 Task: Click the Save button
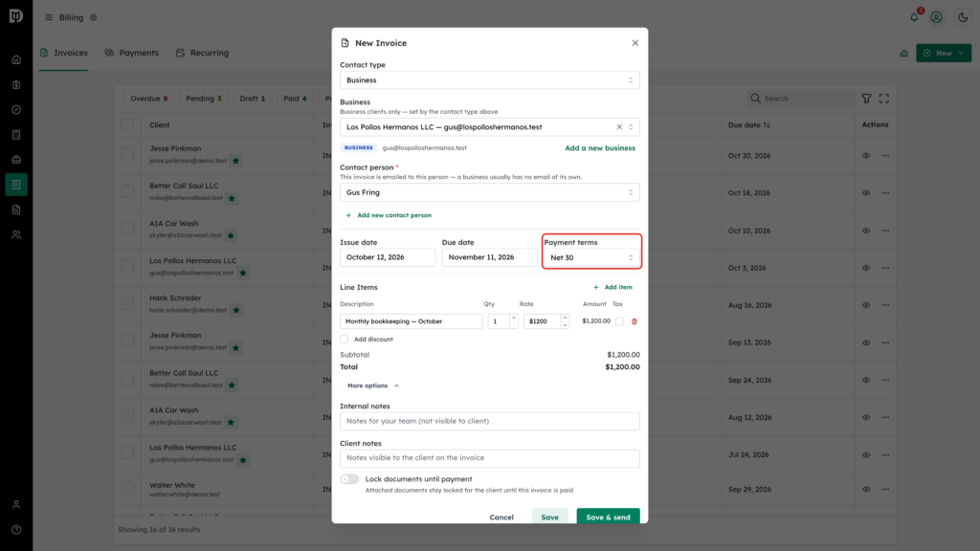[x=550, y=517]
